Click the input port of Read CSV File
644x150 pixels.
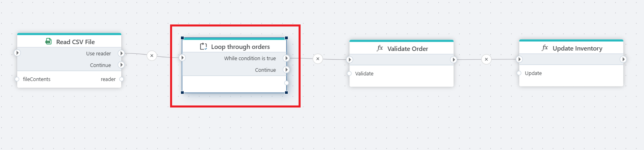[17, 53]
